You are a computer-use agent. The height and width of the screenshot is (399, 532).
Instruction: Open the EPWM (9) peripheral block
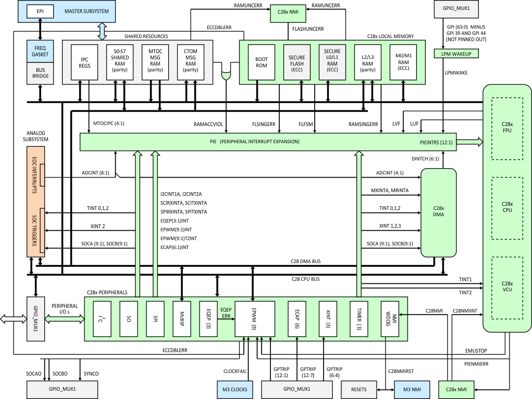point(255,319)
